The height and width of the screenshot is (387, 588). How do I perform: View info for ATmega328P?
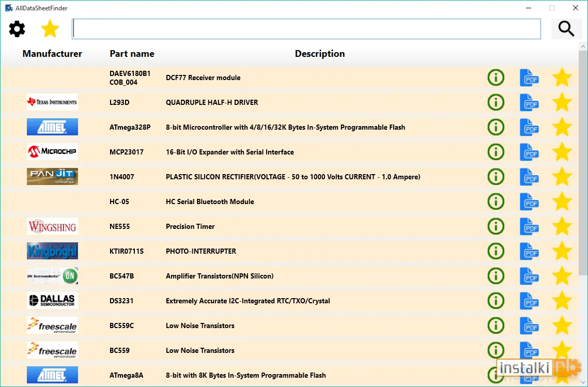point(496,127)
